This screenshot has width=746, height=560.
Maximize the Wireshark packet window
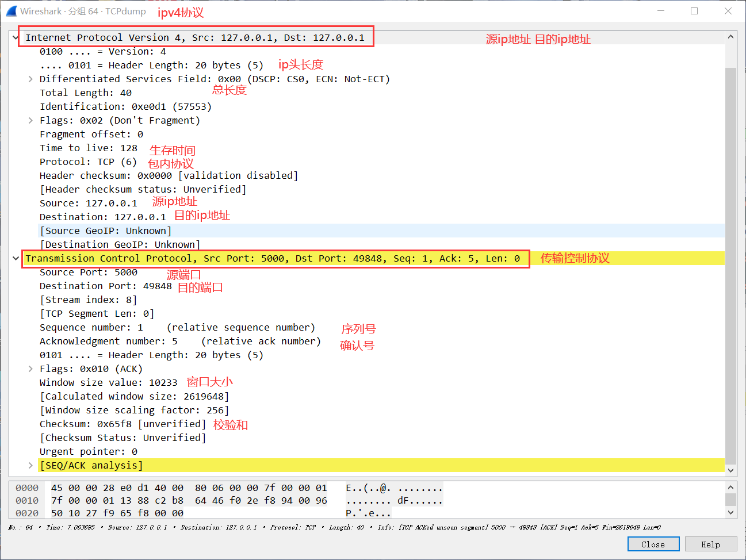coord(694,11)
